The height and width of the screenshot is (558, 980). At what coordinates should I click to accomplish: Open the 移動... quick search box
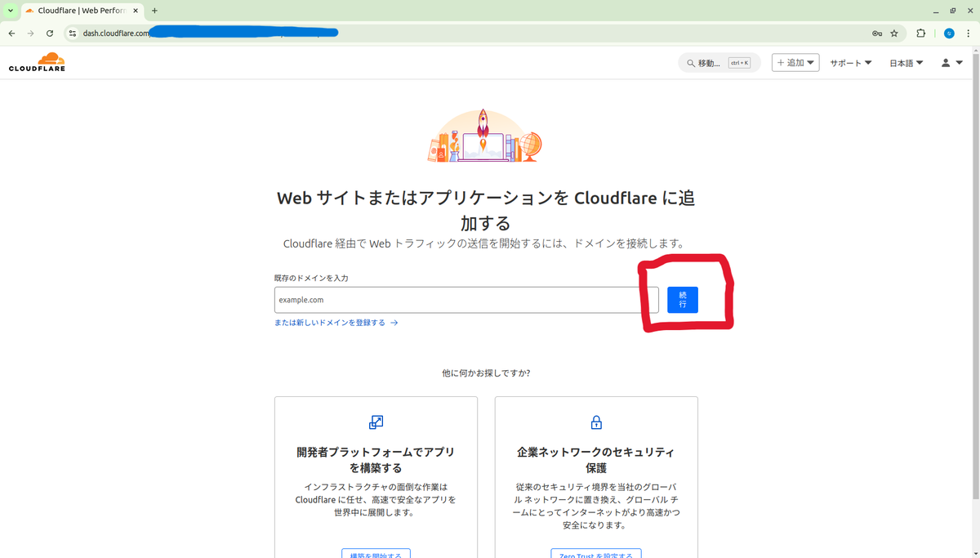pos(719,63)
